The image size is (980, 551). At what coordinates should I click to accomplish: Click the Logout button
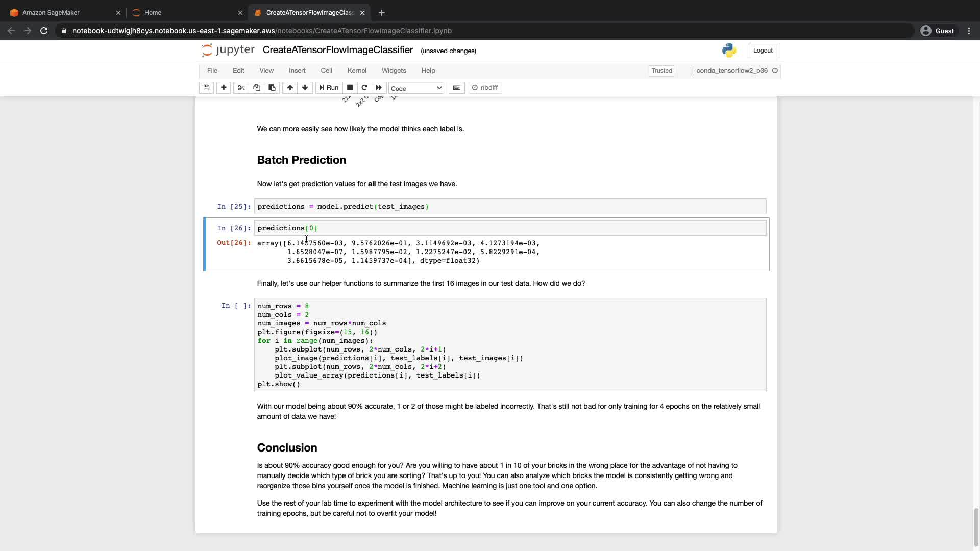(763, 51)
